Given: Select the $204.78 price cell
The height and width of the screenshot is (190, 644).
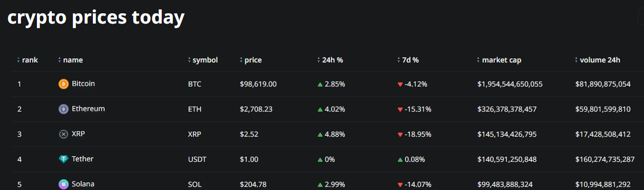Looking at the screenshot, I should (x=253, y=184).
